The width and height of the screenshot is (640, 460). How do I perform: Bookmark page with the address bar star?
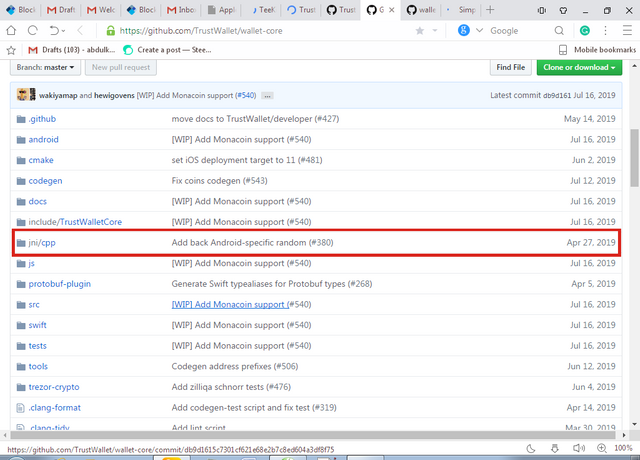419,31
